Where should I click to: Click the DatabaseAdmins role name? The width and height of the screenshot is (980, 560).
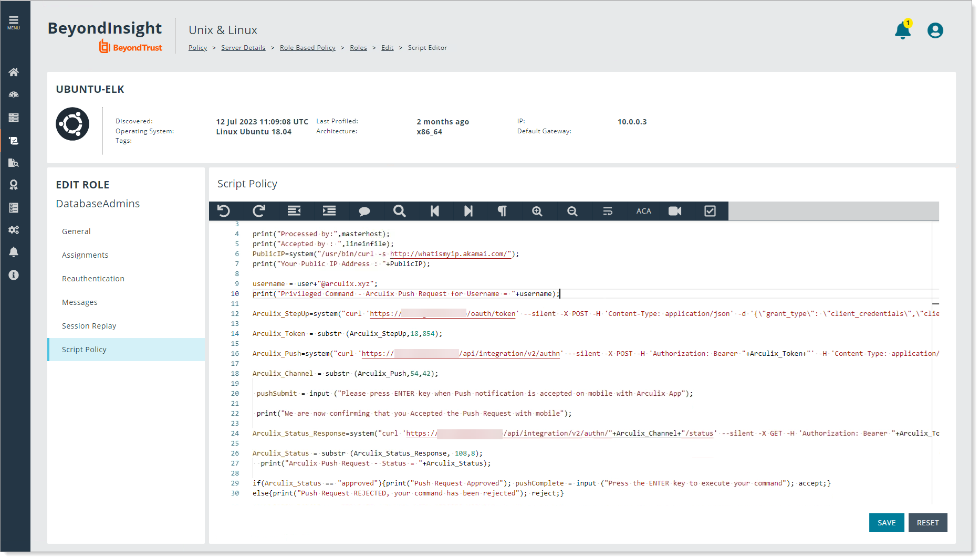98,204
